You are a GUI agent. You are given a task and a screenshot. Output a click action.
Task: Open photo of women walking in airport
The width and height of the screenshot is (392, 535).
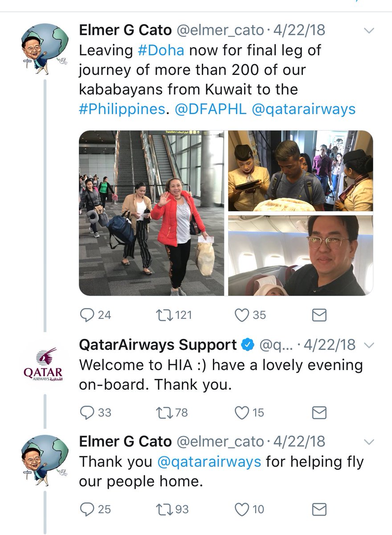click(151, 213)
